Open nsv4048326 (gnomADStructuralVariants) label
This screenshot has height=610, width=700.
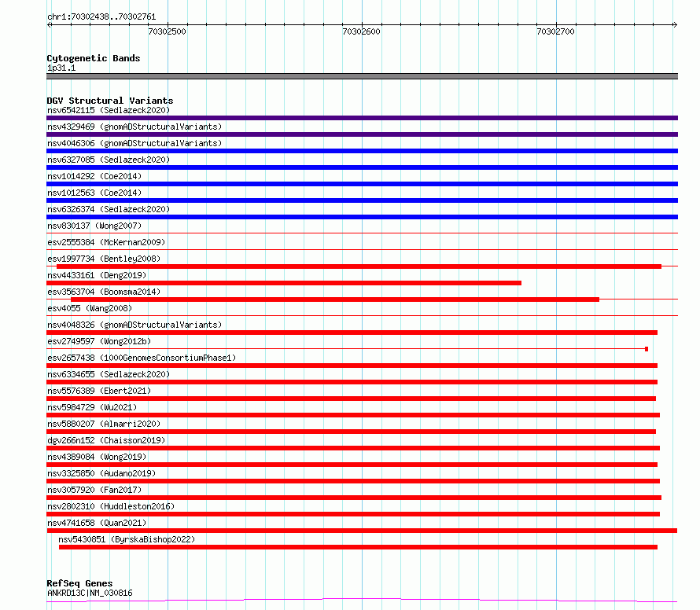pyautogui.click(x=134, y=325)
